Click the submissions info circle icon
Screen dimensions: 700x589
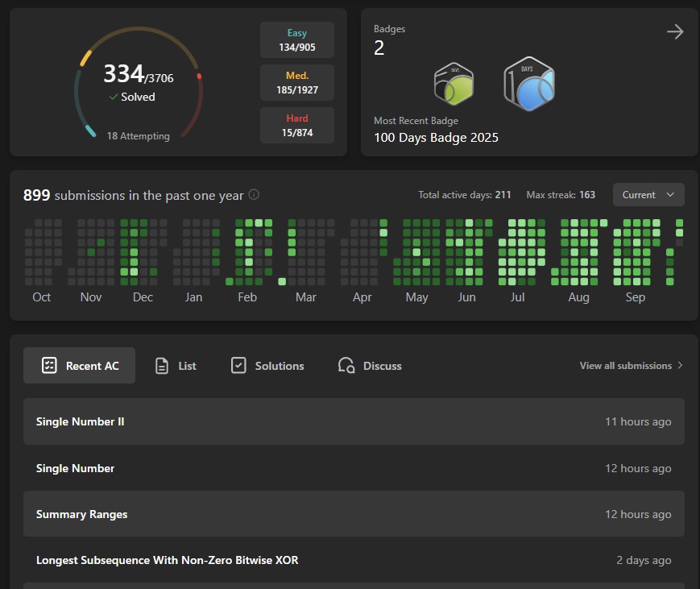(254, 195)
